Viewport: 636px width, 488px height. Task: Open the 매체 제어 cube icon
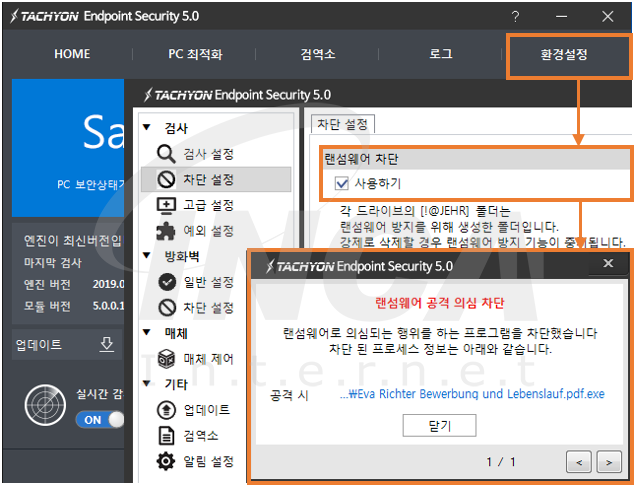tap(166, 359)
